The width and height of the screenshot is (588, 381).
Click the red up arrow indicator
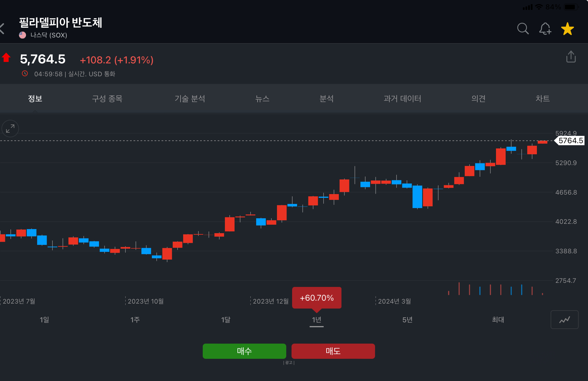pos(6,58)
